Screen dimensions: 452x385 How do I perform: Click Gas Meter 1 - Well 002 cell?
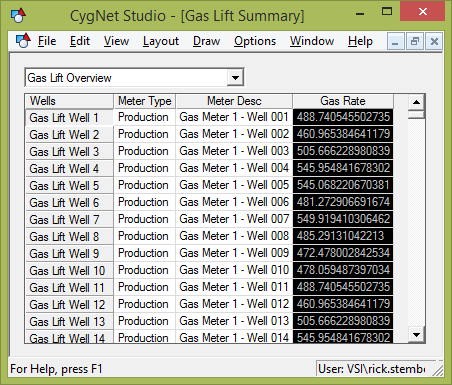[234, 134]
